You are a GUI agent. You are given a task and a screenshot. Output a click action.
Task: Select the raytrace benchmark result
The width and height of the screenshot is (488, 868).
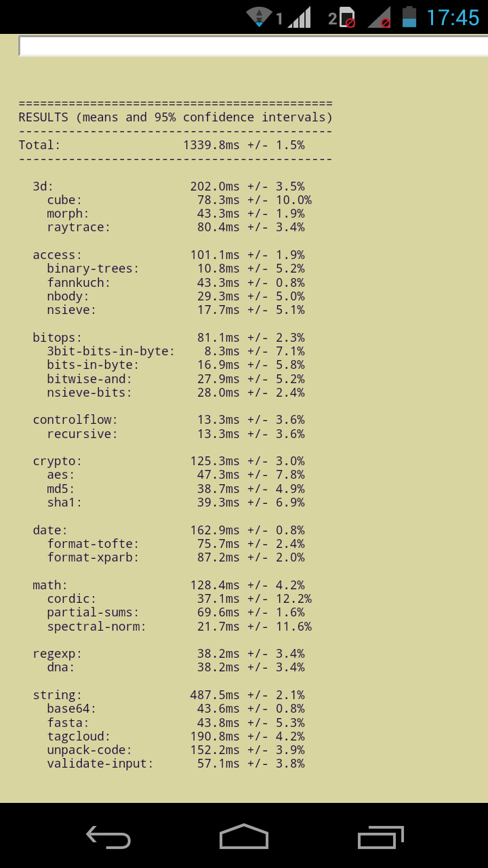coord(176,227)
